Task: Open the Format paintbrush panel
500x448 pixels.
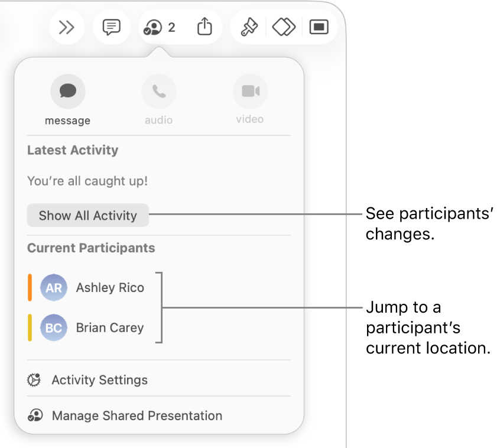Action: pos(248,27)
